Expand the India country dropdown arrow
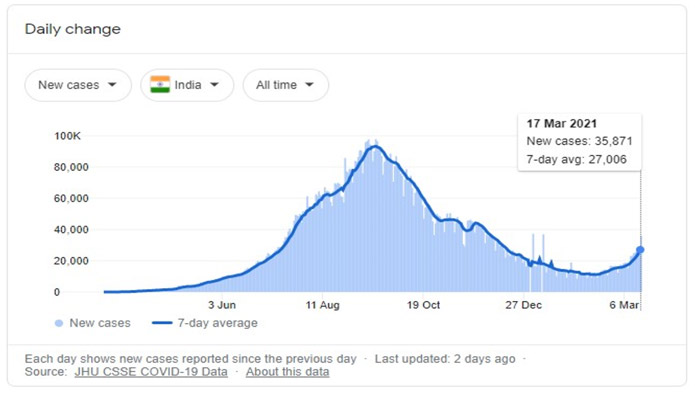 tap(215, 85)
